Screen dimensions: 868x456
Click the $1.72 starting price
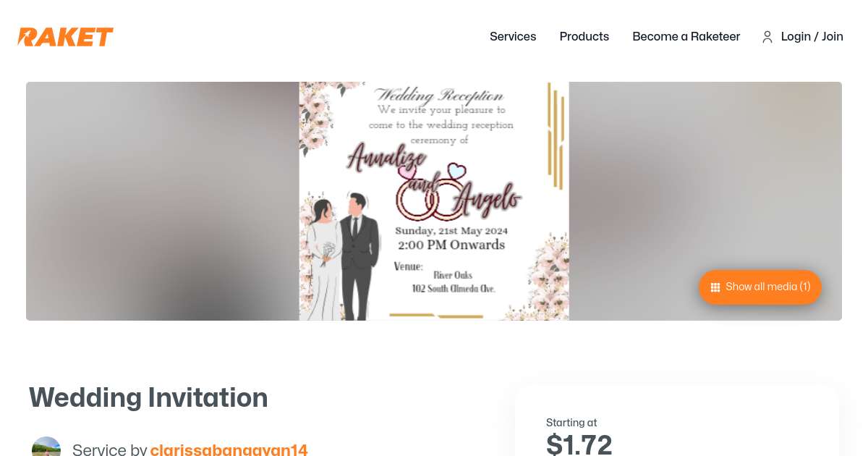pyautogui.click(x=579, y=444)
